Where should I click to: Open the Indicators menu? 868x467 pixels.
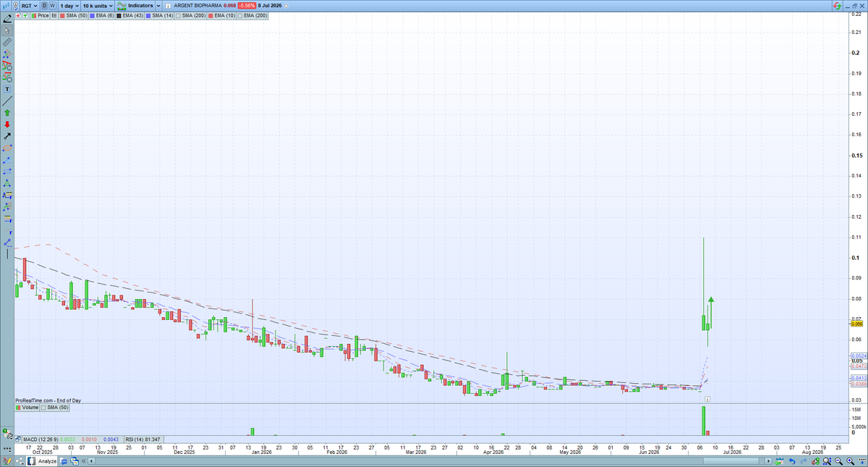135,6
